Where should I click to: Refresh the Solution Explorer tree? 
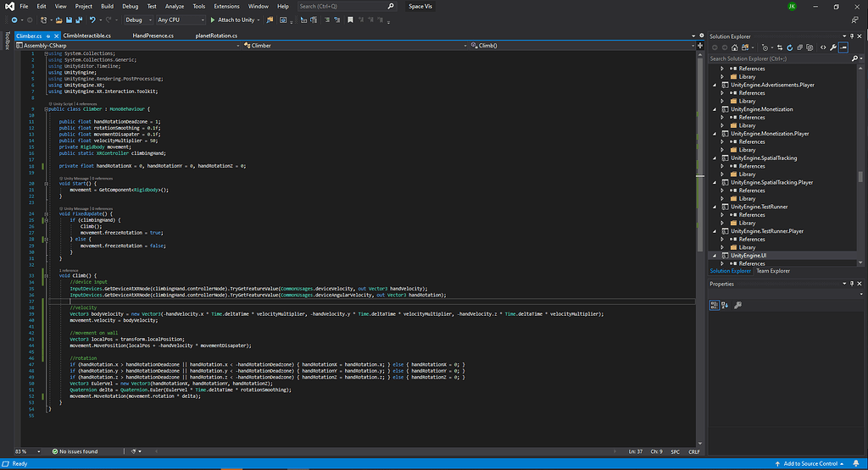[790, 47]
